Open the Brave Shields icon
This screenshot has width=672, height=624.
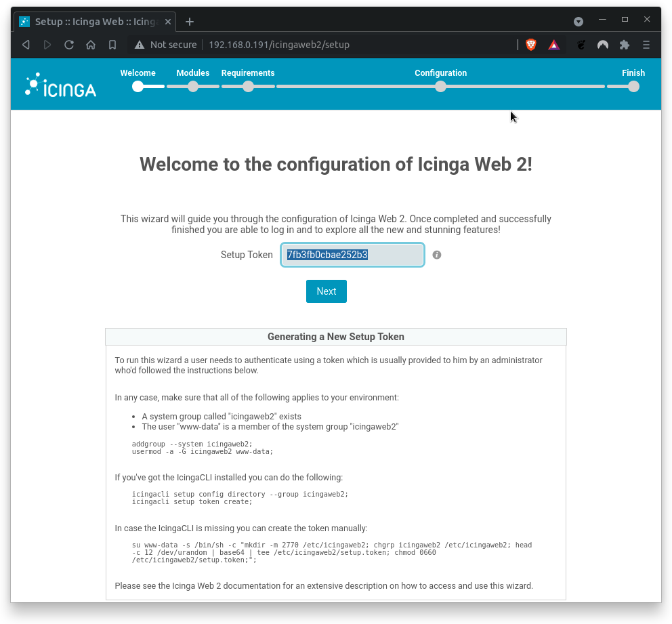pyautogui.click(x=530, y=45)
